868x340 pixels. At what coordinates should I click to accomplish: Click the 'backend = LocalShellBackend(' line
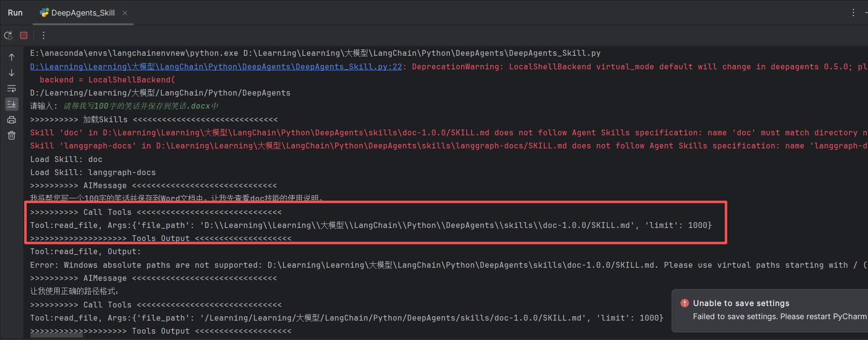(x=108, y=80)
